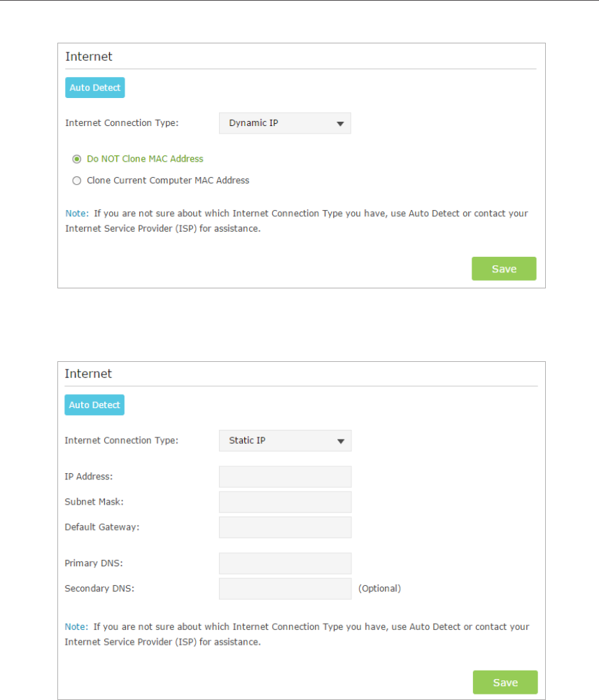This screenshot has height=700, width=599.
Task: Select the Clone Current Computer MAC Address radio button
Action: pyautogui.click(x=77, y=181)
